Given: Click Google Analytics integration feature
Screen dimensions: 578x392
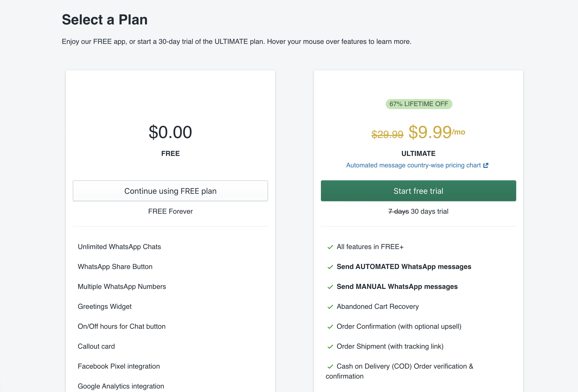Looking at the screenshot, I should [x=121, y=386].
